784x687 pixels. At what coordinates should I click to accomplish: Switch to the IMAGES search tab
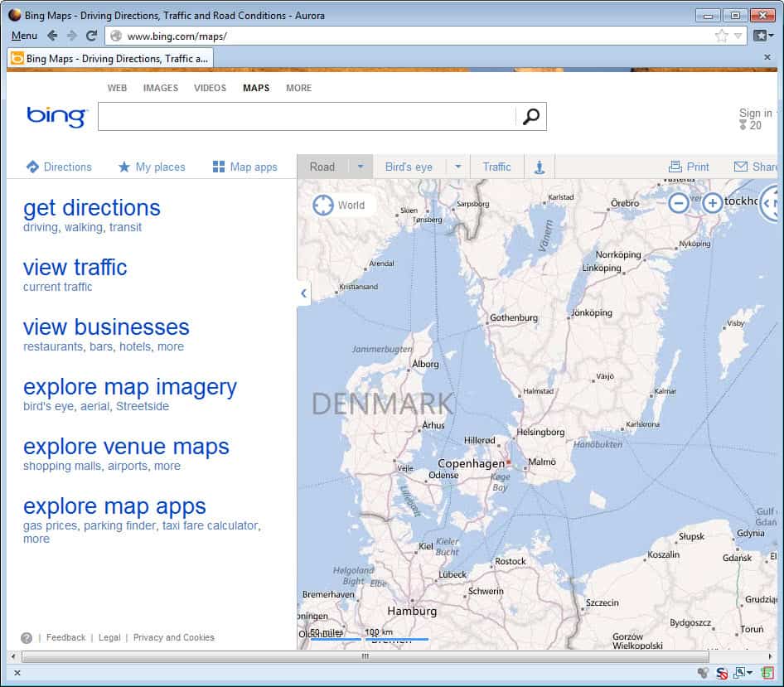[161, 88]
